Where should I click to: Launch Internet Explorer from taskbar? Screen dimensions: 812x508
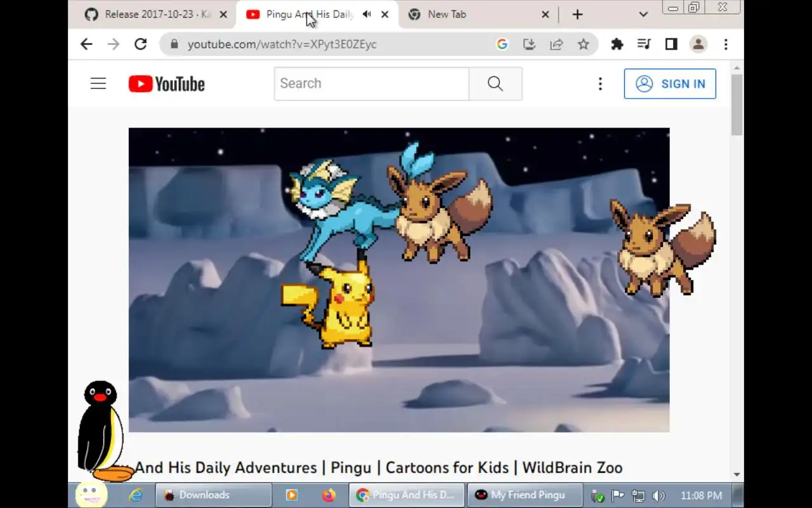(135, 495)
